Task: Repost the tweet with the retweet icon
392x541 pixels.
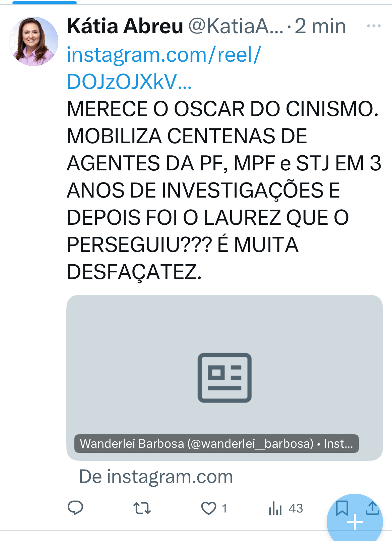Action: (142, 508)
